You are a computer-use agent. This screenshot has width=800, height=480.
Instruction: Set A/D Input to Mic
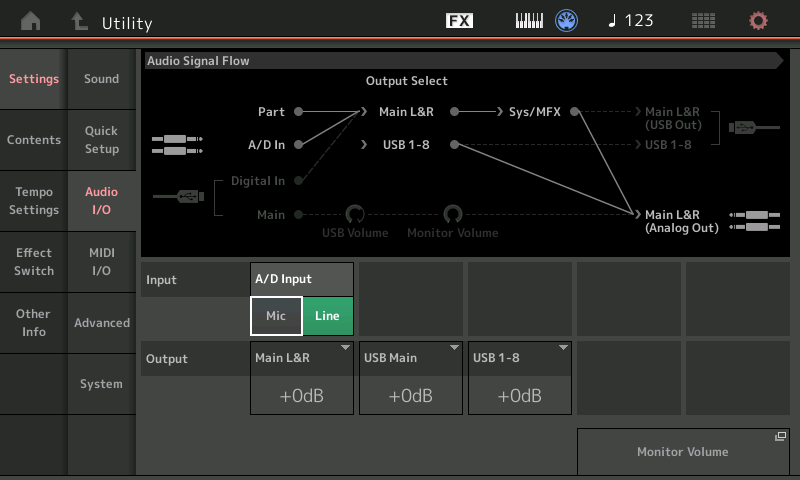pyautogui.click(x=276, y=316)
